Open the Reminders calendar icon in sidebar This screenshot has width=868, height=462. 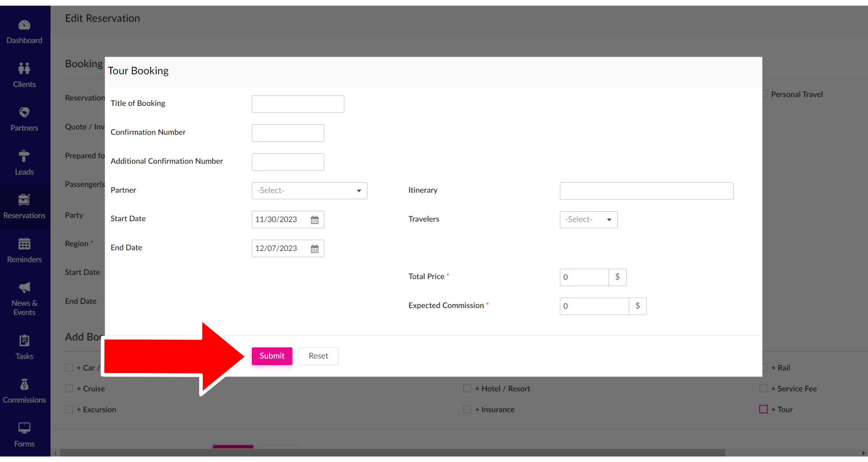(24, 244)
